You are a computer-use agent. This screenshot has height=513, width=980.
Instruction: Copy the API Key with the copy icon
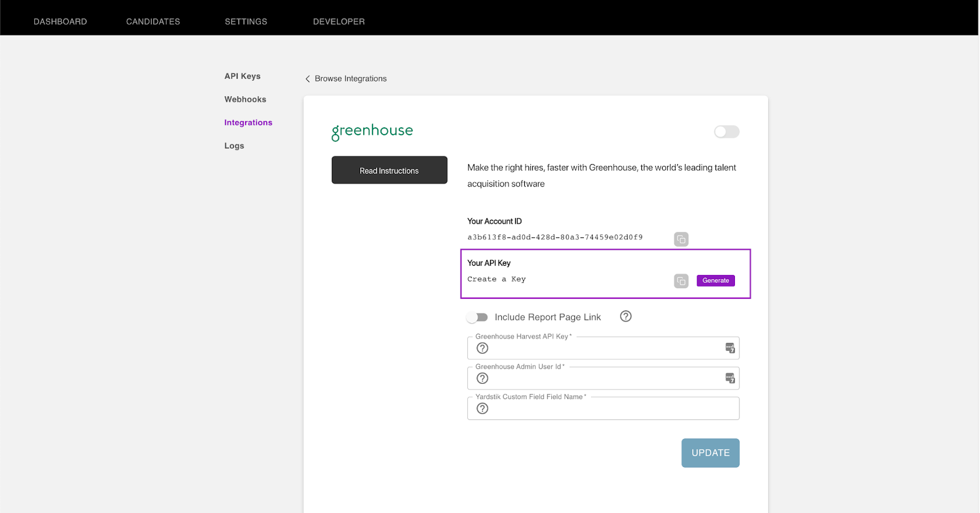tap(681, 281)
